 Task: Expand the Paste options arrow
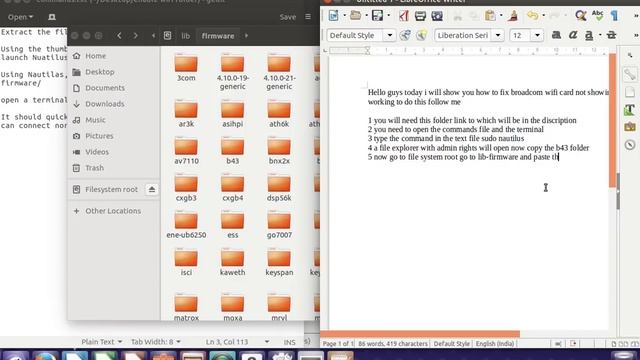[501, 16]
